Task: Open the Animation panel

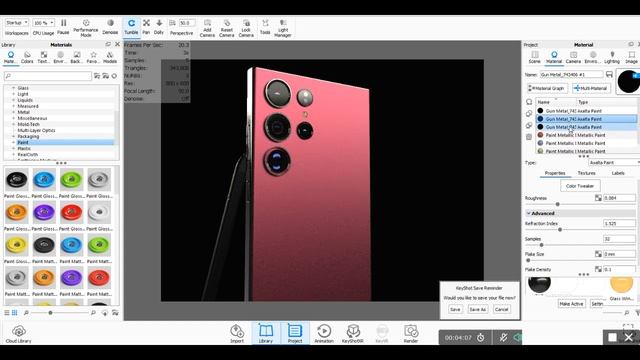Action: (324, 333)
